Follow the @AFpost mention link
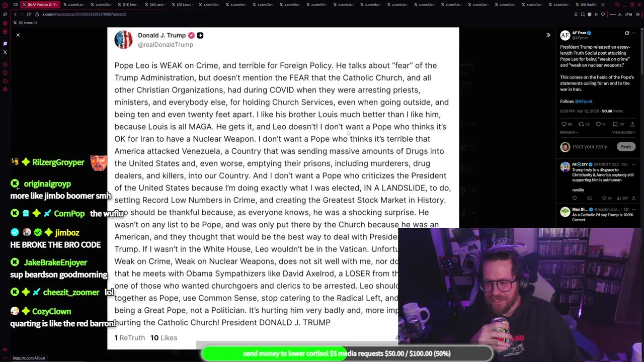 (x=584, y=102)
